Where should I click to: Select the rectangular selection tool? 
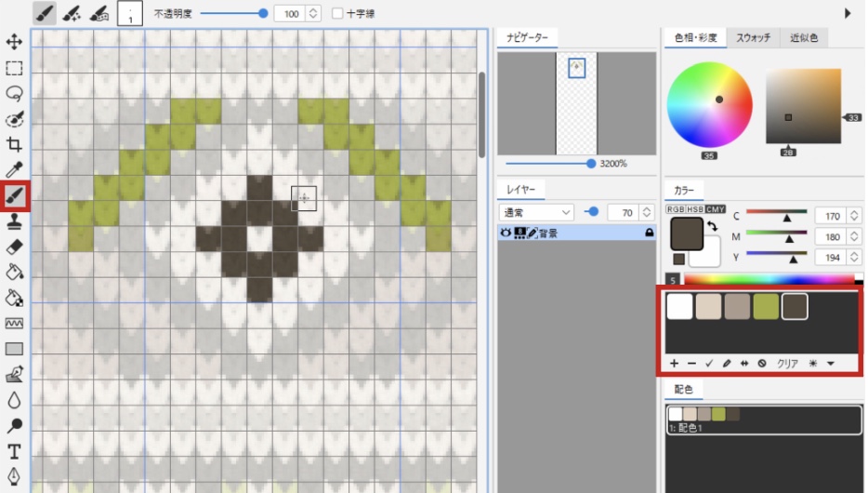click(x=14, y=68)
